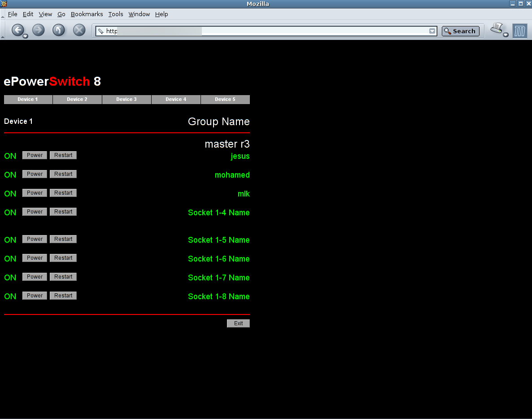Click the Print icon in toolbar
532x419 pixels.
point(496,29)
